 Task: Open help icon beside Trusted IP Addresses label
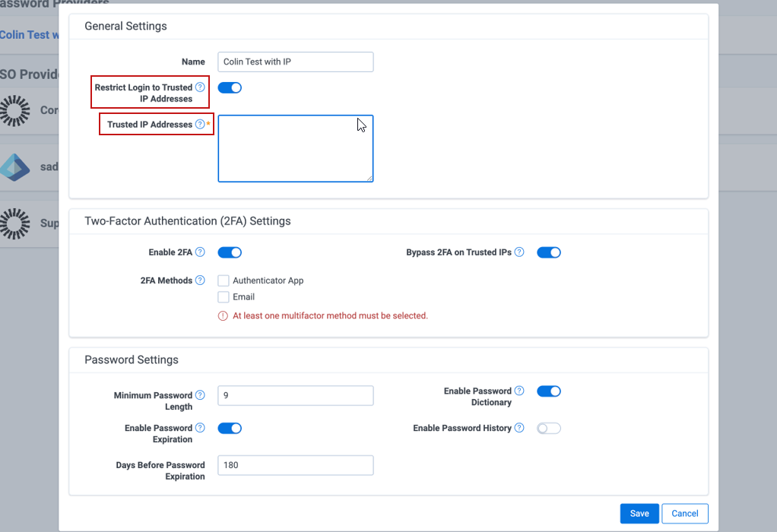[200, 125]
